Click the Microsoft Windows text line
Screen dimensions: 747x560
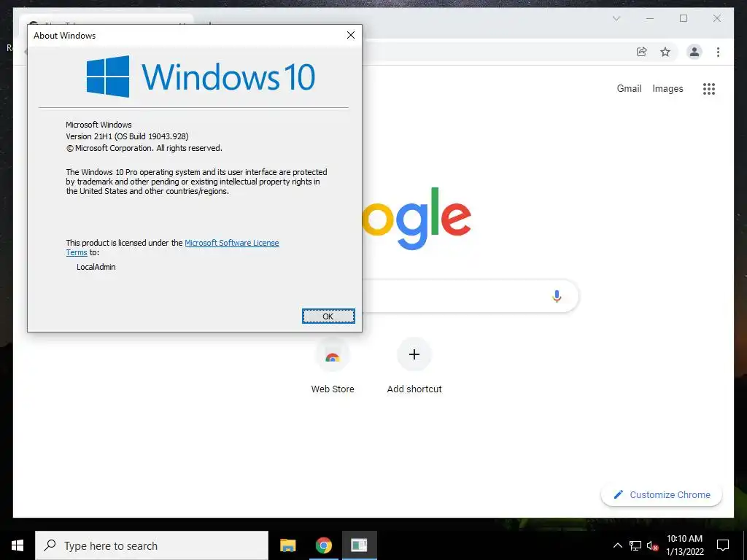pyautogui.click(x=98, y=125)
